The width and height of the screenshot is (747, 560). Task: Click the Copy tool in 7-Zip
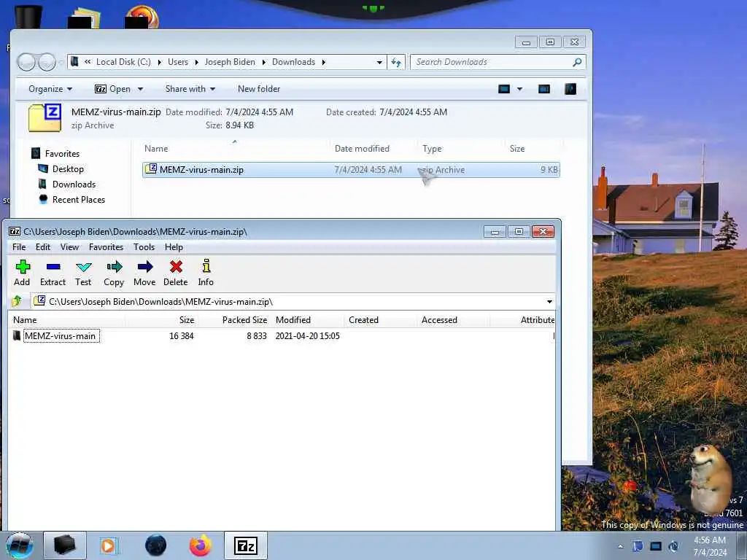click(x=114, y=273)
